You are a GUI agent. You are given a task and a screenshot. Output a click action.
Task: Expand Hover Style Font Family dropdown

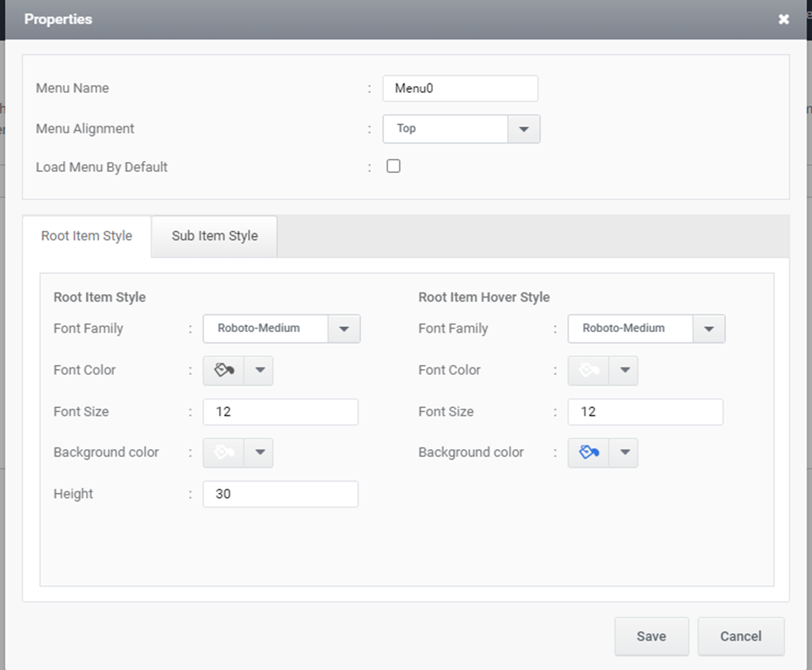coord(709,329)
